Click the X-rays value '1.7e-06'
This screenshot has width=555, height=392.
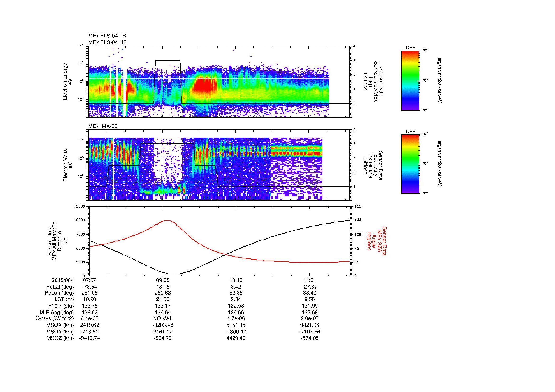(236, 319)
